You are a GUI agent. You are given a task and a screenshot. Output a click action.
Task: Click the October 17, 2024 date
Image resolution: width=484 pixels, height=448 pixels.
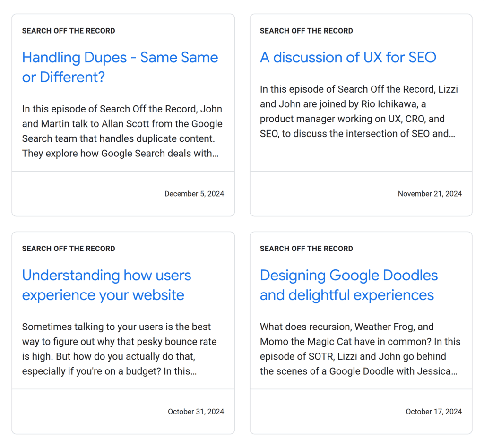coord(433,412)
